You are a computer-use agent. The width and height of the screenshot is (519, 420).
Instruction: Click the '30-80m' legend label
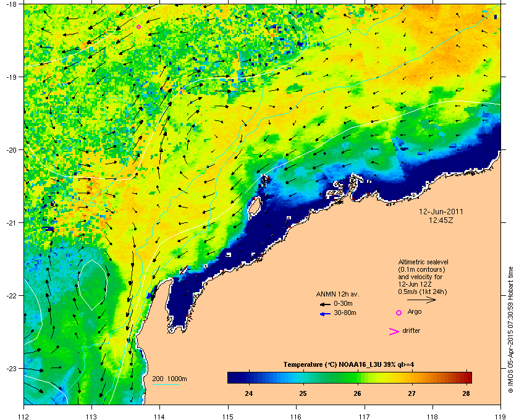pyautogui.click(x=345, y=313)
